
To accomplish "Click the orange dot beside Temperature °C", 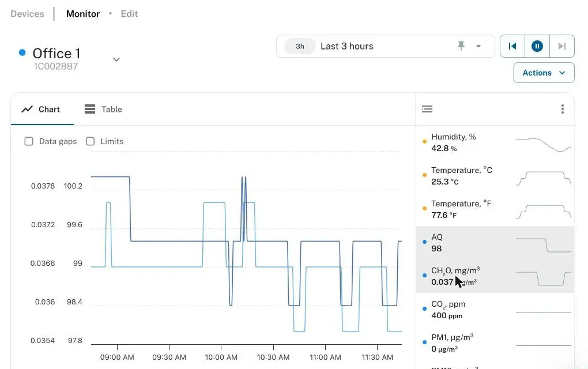I will pyautogui.click(x=424, y=175).
